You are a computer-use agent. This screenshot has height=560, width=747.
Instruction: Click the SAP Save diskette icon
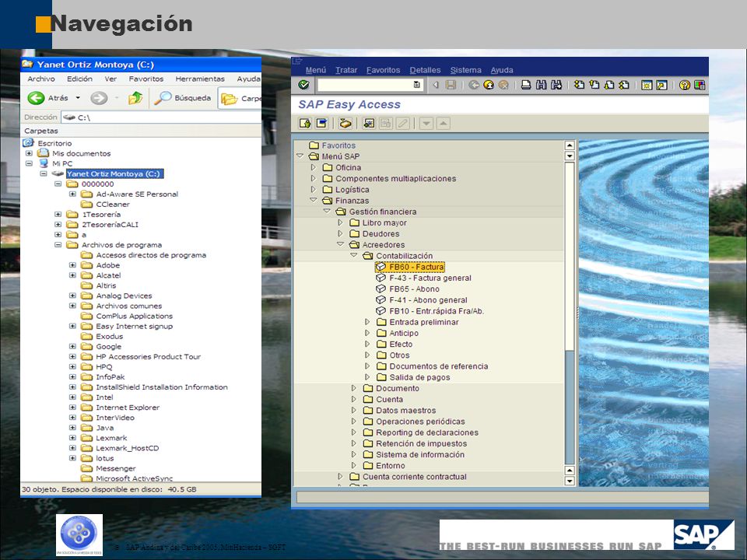pyautogui.click(x=451, y=85)
